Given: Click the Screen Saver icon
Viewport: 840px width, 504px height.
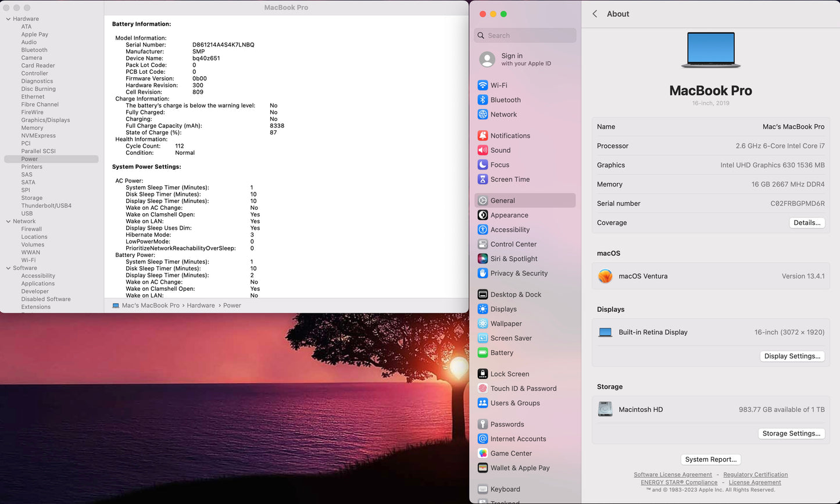Looking at the screenshot, I should tap(482, 338).
